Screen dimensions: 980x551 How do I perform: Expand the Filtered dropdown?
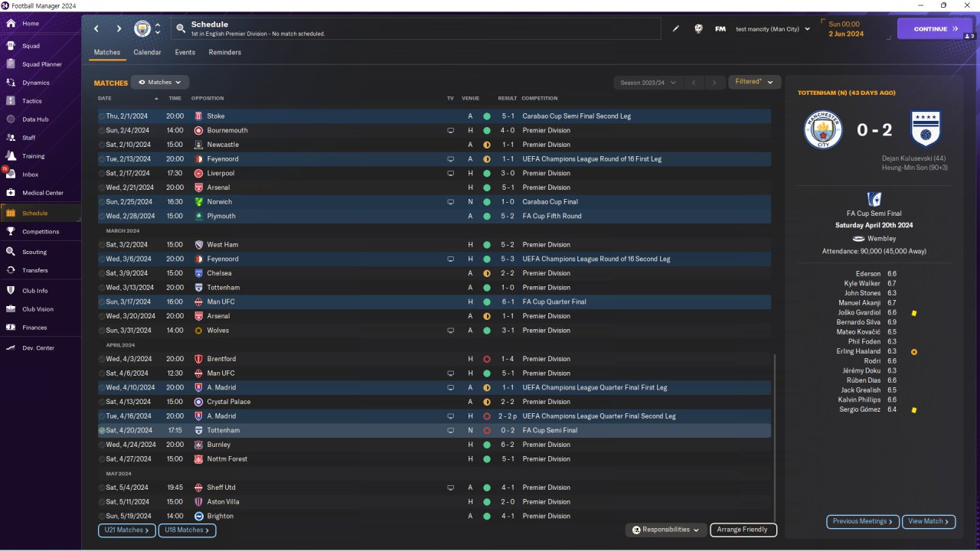click(754, 82)
